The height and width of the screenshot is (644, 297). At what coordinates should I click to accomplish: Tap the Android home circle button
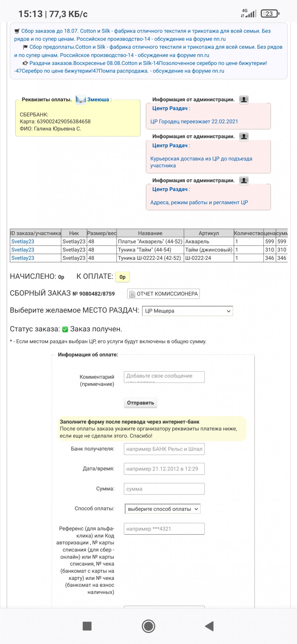click(x=148, y=626)
